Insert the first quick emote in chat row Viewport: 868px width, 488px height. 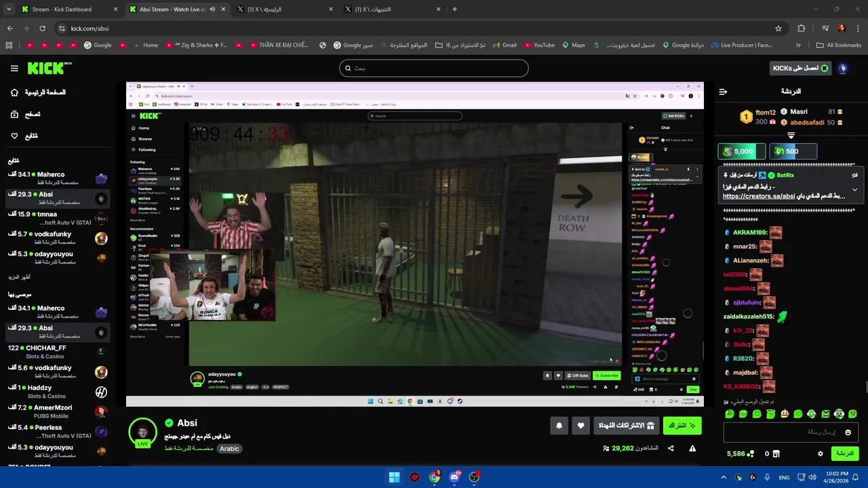tap(729, 414)
